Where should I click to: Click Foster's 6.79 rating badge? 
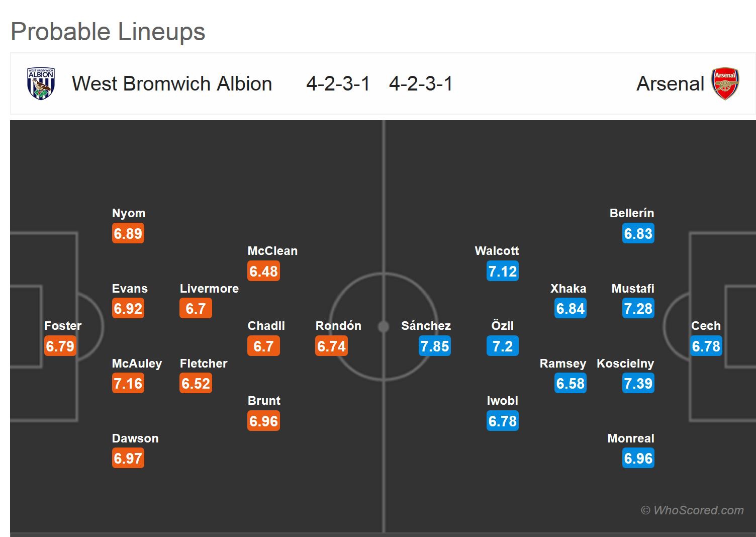pyautogui.click(x=60, y=346)
